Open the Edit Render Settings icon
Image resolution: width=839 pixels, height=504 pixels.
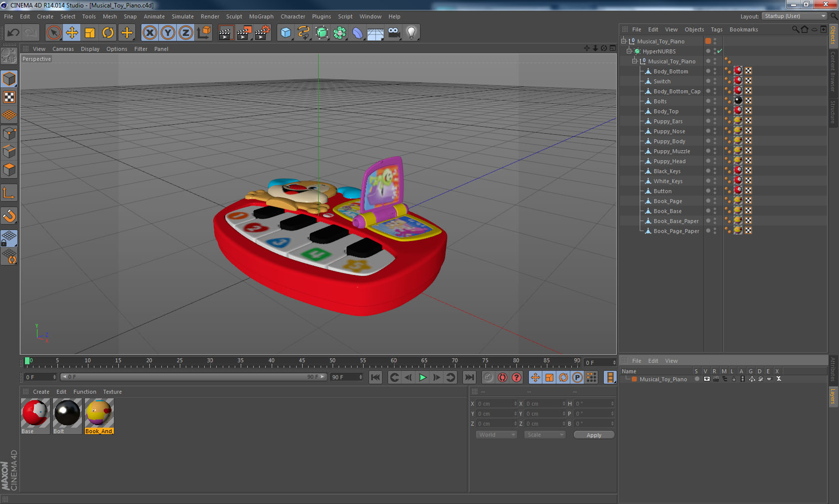click(x=263, y=33)
